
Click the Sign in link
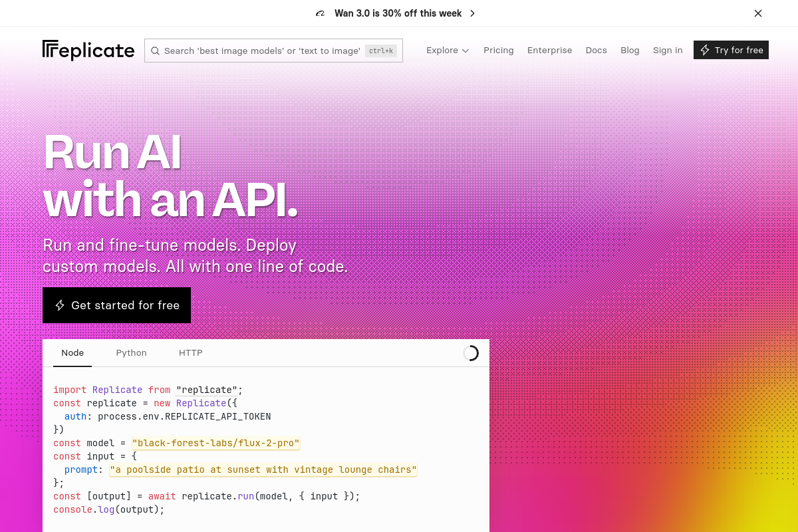click(668, 51)
